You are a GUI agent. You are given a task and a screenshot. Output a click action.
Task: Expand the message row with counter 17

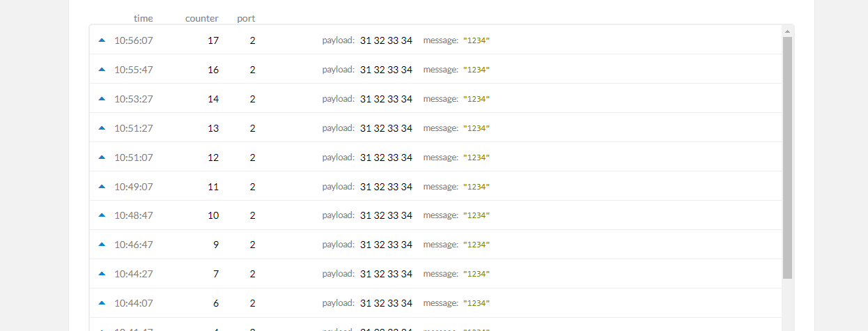click(x=435, y=40)
